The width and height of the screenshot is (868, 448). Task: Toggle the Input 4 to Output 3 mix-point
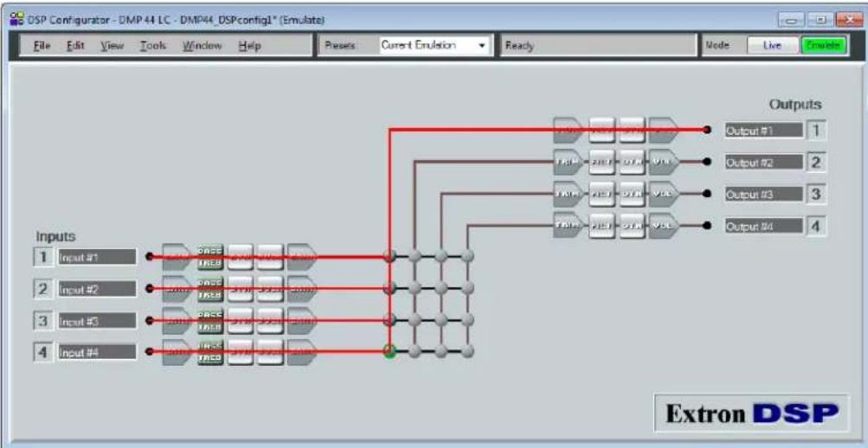(x=441, y=351)
